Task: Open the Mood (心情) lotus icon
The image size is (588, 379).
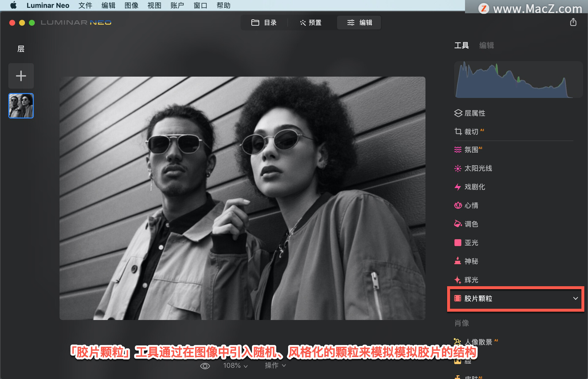Action: 458,205
